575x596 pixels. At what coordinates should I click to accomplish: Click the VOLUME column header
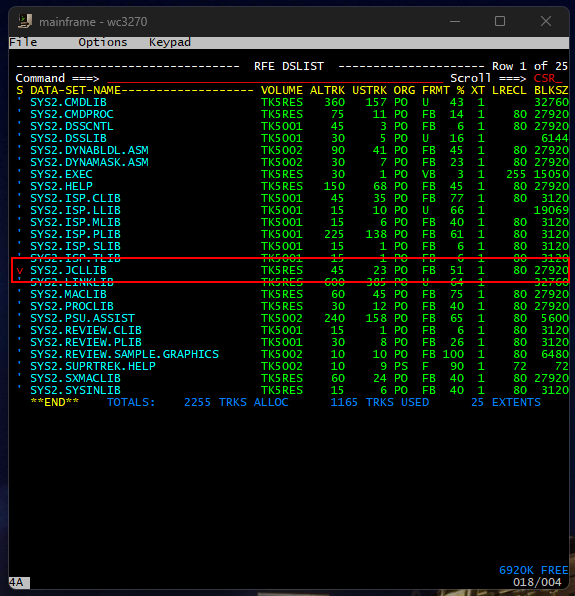(x=282, y=90)
